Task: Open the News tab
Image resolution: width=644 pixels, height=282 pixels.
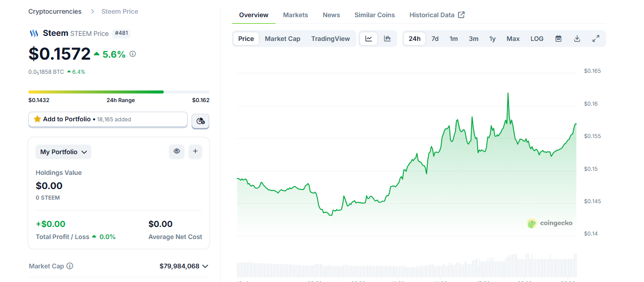Action: click(x=331, y=15)
